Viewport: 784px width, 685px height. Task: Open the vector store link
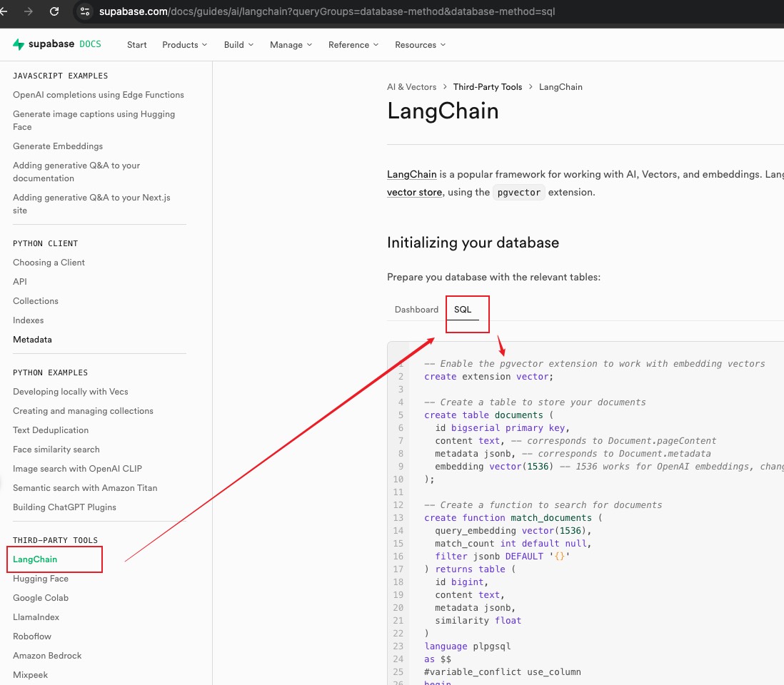point(414,193)
